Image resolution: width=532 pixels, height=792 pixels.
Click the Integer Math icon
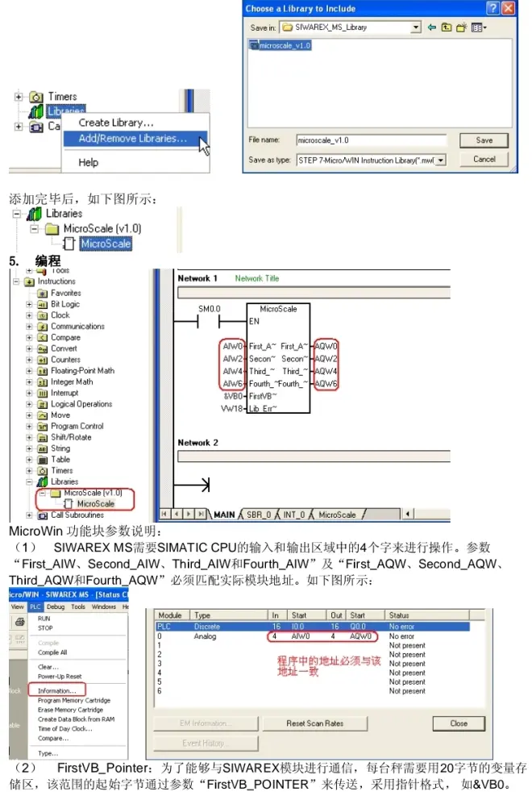click(43, 381)
